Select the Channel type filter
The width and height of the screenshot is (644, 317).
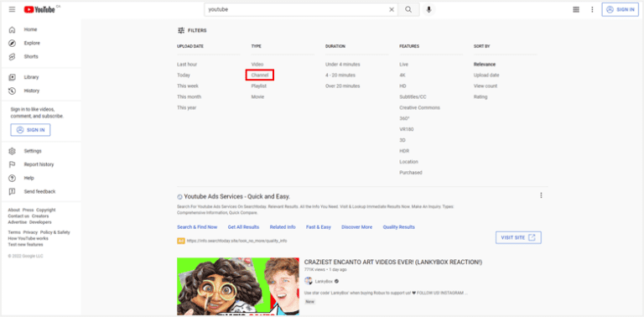[x=260, y=75]
